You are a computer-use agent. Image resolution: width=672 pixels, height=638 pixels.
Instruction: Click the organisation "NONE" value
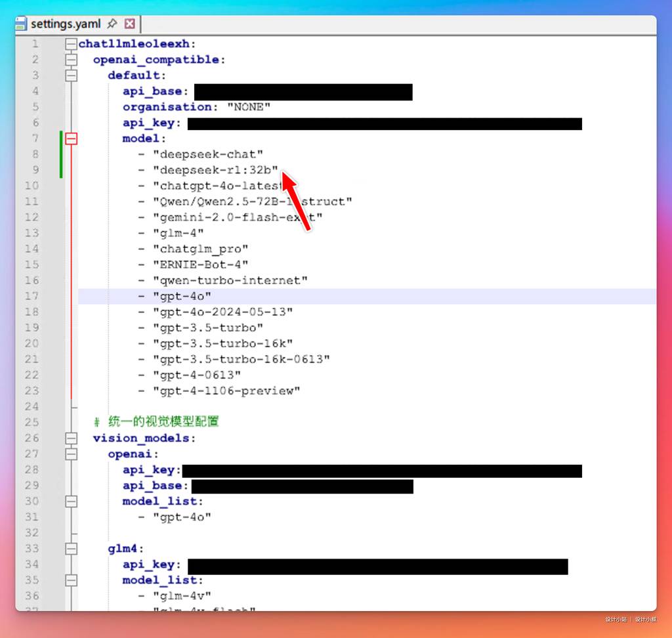tap(249, 107)
